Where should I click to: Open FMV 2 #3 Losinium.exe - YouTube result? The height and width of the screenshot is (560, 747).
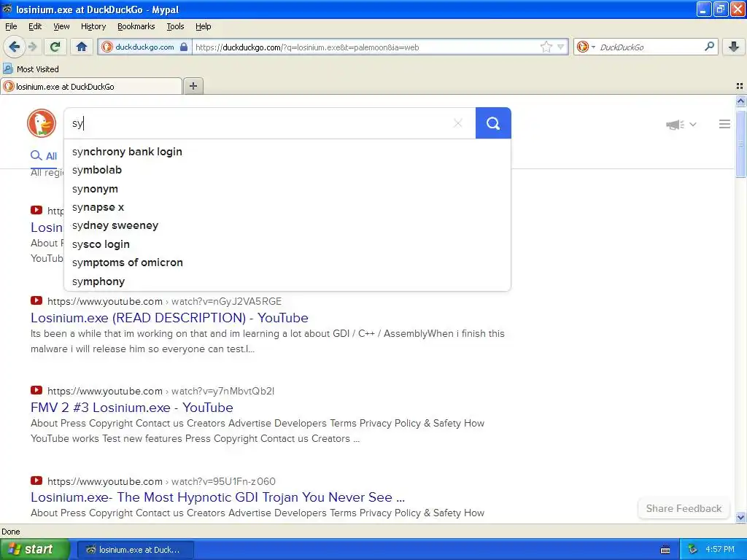(x=131, y=408)
